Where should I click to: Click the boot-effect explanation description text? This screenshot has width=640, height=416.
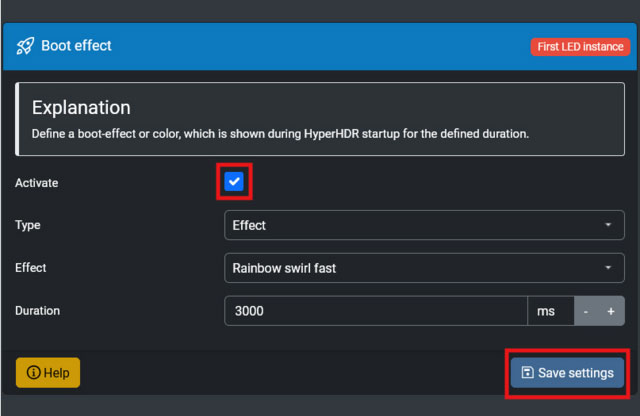tap(279, 133)
